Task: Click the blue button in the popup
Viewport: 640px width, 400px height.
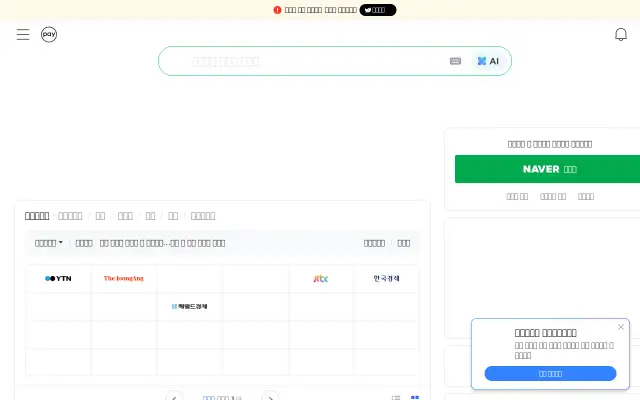Action: point(550,373)
